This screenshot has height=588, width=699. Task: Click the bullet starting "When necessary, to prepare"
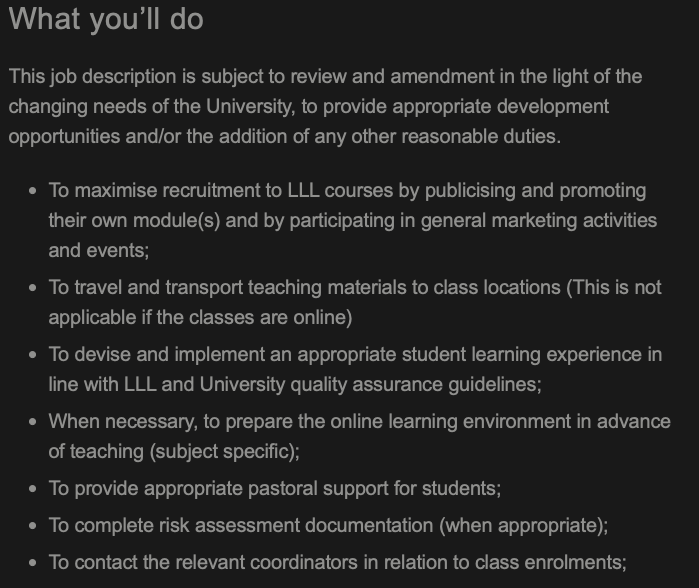(x=359, y=436)
